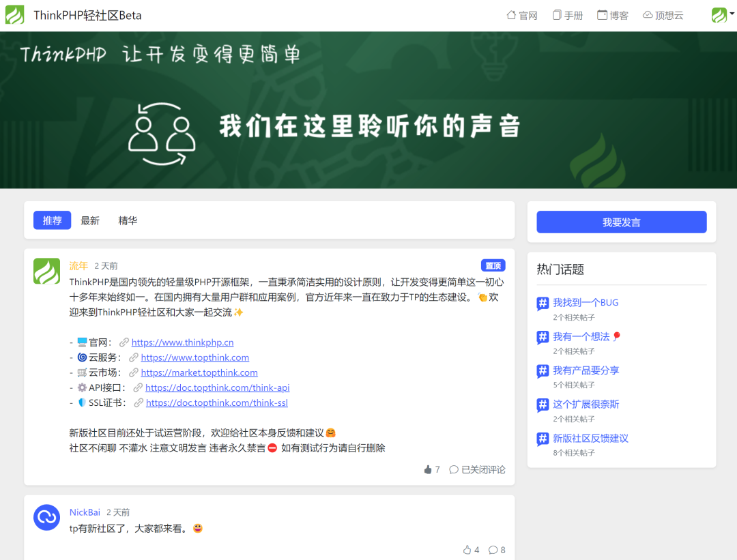This screenshot has width=737, height=560.
Task: Switch to the 最新 tab
Action: pyautogui.click(x=90, y=220)
